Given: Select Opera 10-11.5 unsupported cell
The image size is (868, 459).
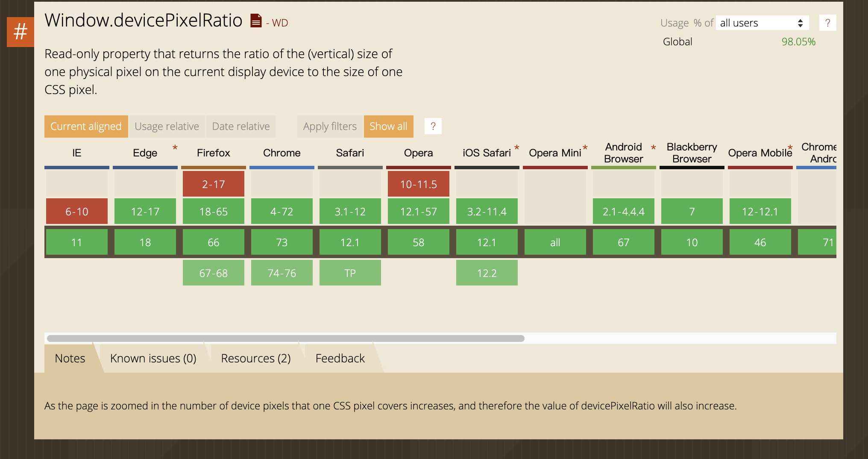Looking at the screenshot, I should click(x=419, y=184).
